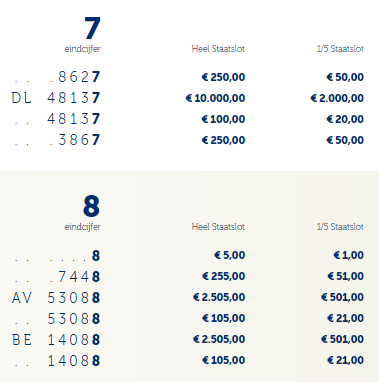Select lot number DL 48137

pyautogui.click(x=56, y=98)
